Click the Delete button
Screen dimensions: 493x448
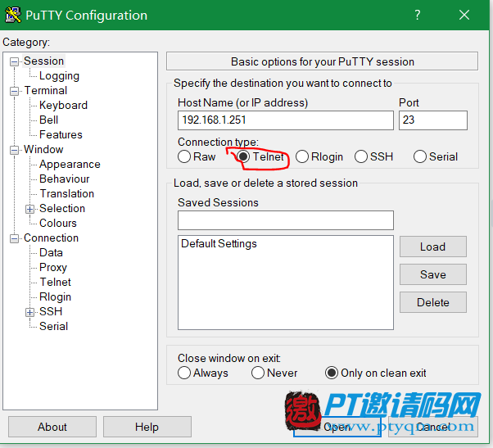click(x=433, y=302)
